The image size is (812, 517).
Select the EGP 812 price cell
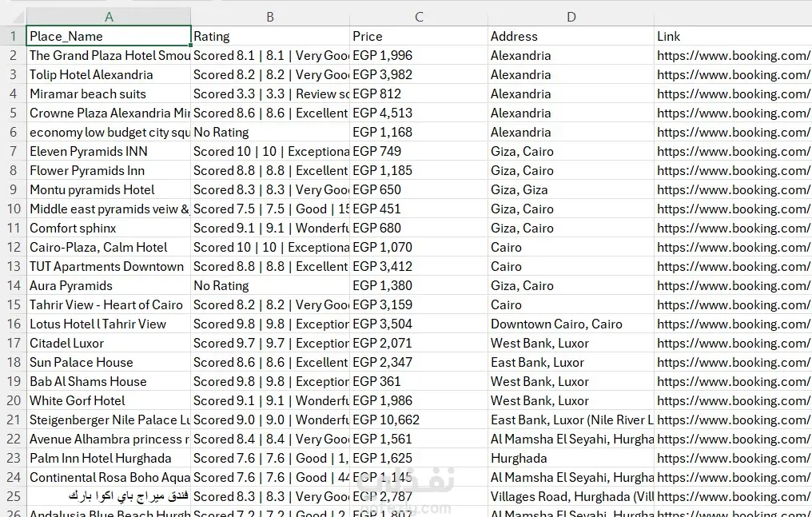419,93
